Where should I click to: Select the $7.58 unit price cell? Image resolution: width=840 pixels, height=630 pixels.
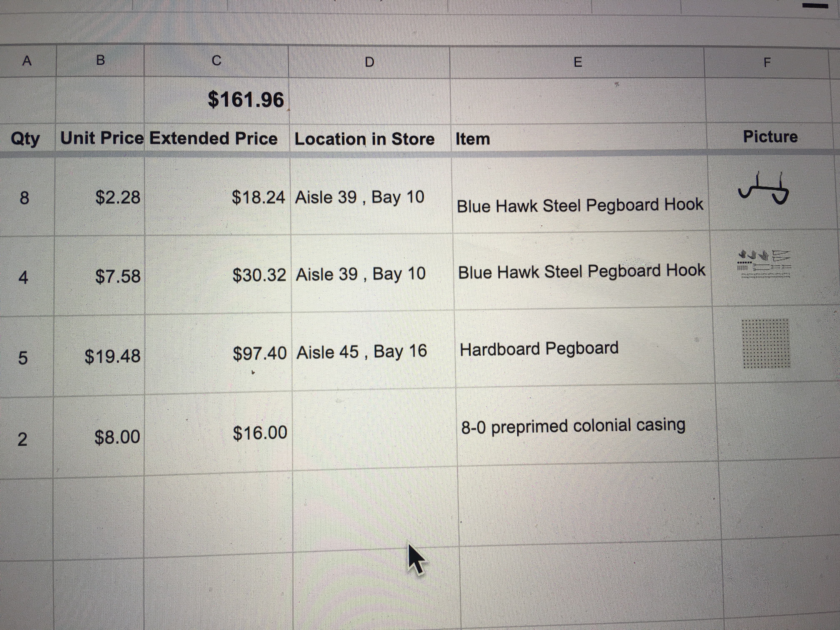(118, 276)
